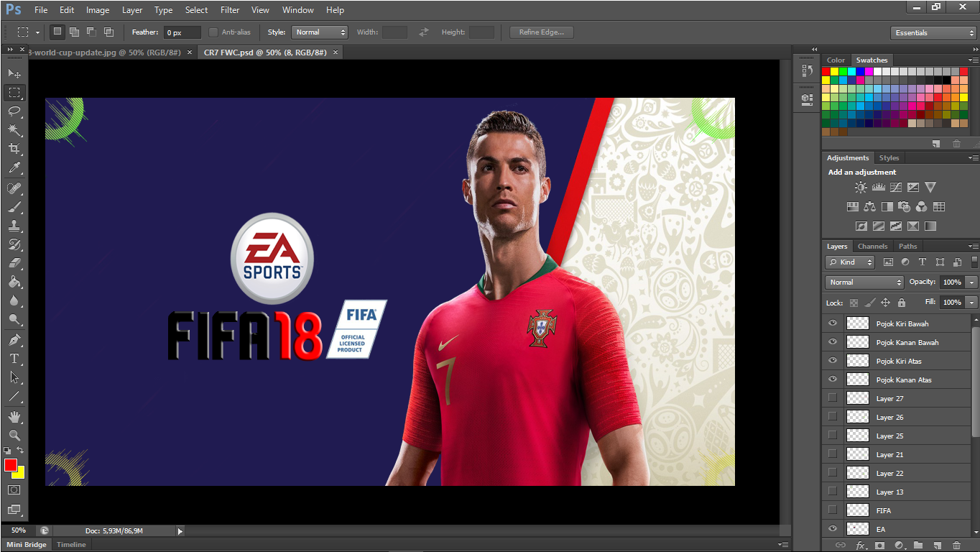Show the FIFA layer

(833, 510)
